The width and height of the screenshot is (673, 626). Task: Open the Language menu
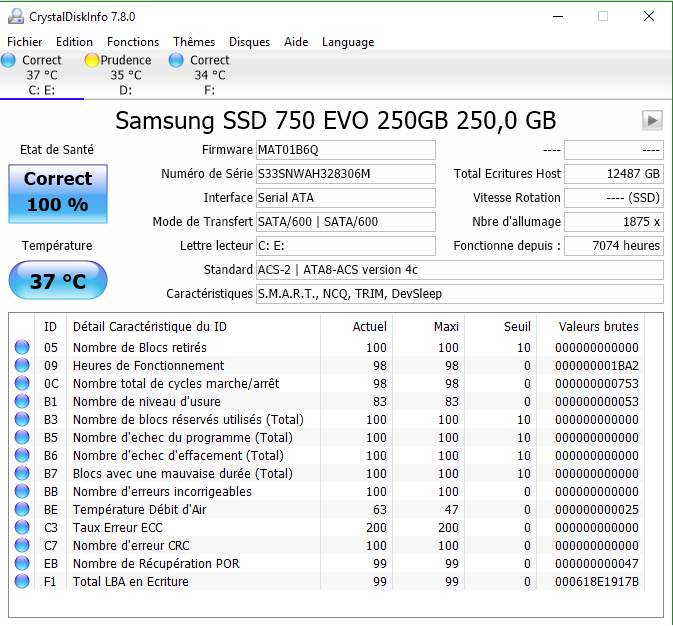[348, 42]
